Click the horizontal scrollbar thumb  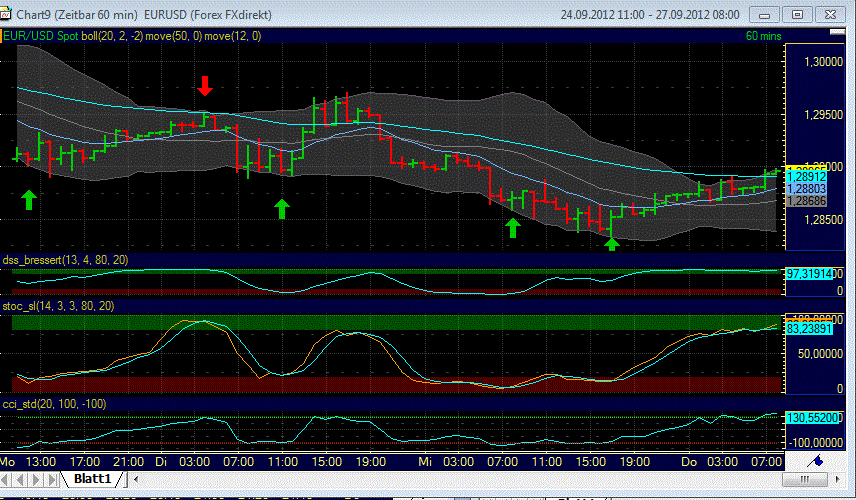(804, 480)
